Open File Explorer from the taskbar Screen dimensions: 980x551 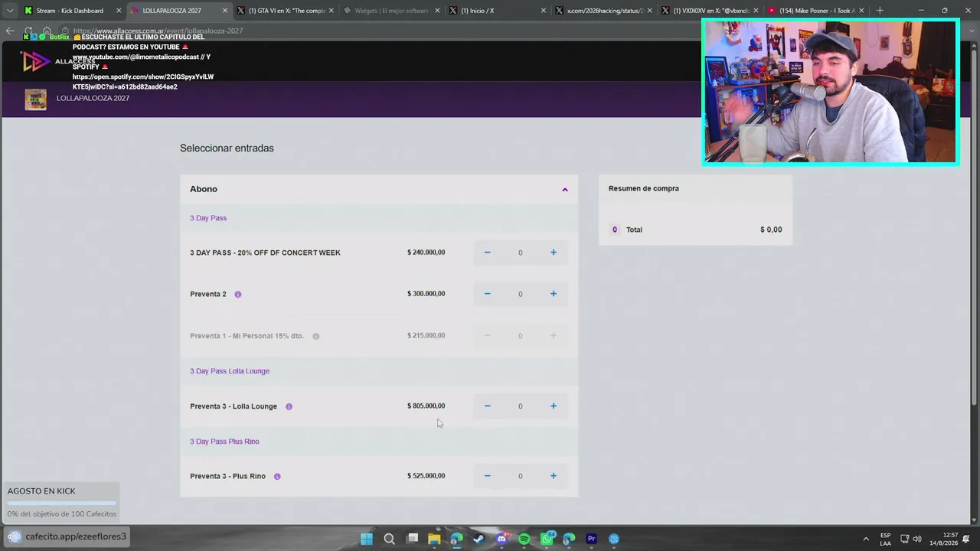pyautogui.click(x=434, y=539)
